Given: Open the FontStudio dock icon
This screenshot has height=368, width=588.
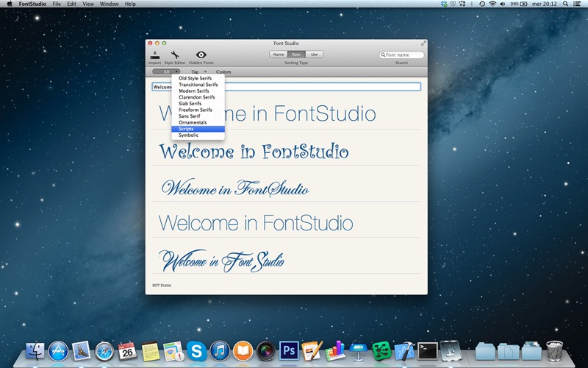Looking at the screenshot, I should pyautogui.click(x=451, y=351).
